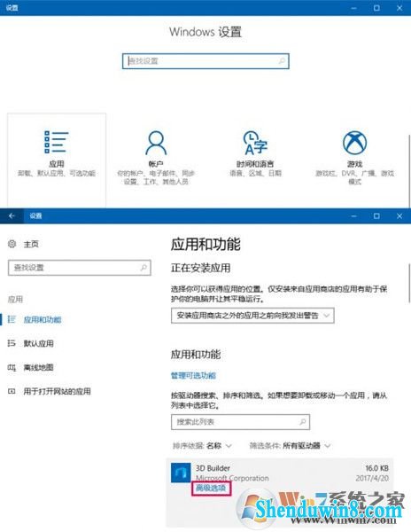Click the 主页 home gear icon
Viewport: 411px width, 532px height.
click(x=12, y=244)
